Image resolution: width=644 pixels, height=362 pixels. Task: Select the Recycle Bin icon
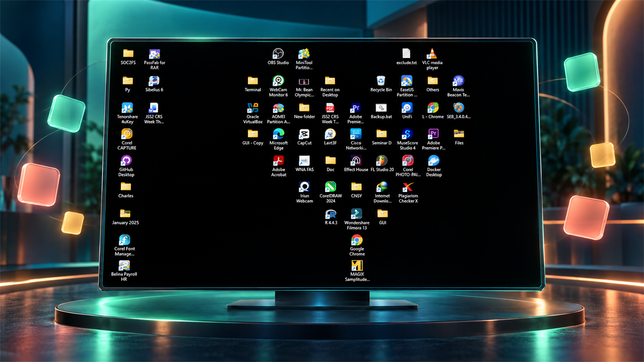[381, 81]
